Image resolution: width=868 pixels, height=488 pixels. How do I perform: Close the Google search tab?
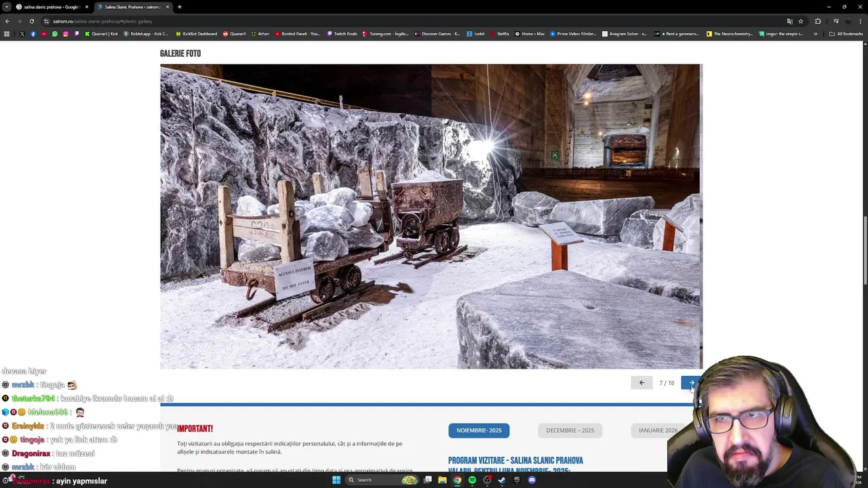click(x=86, y=7)
